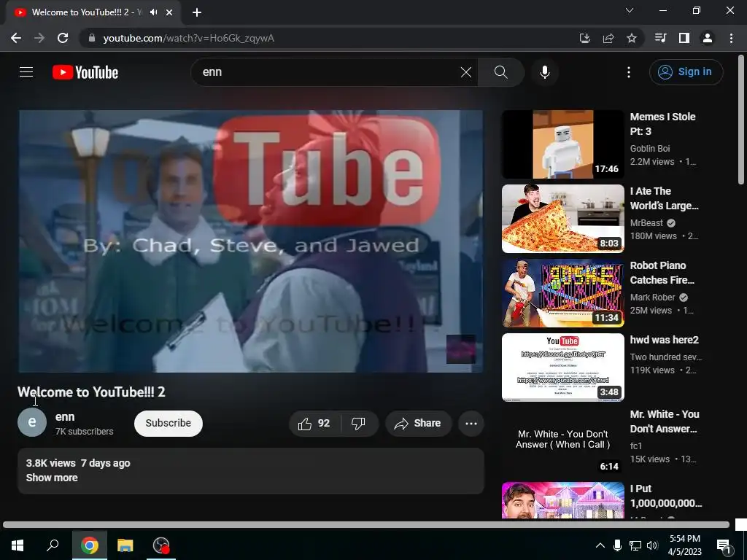Open enn channel name link
This screenshot has width=747, height=560.
(x=65, y=416)
